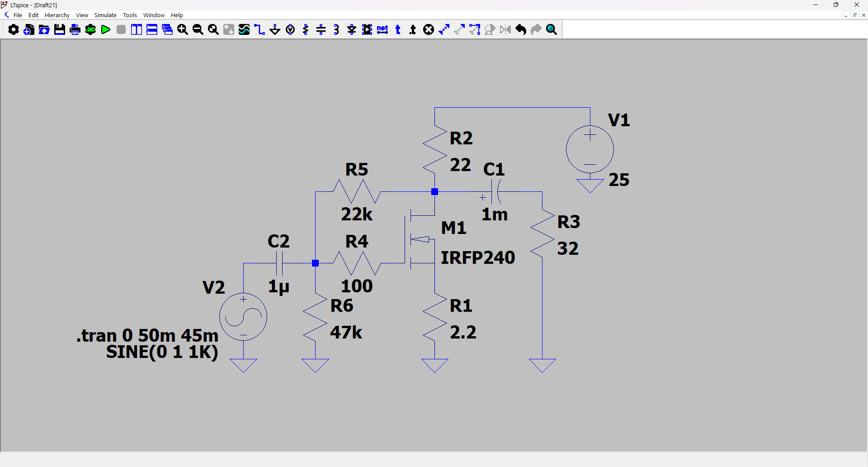
Task: Click the .tran 0 50m 45m directive
Action: click(x=147, y=336)
